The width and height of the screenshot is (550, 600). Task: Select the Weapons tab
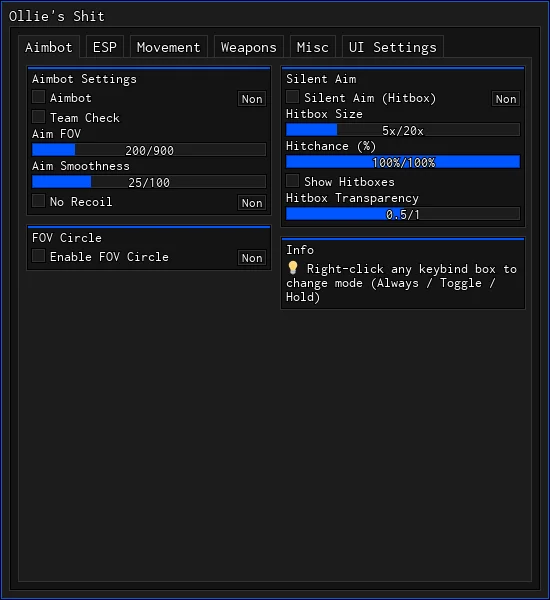[248, 47]
